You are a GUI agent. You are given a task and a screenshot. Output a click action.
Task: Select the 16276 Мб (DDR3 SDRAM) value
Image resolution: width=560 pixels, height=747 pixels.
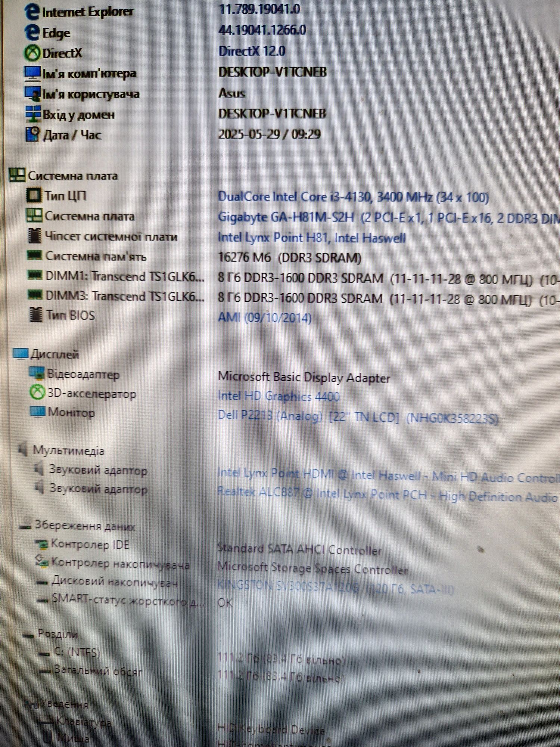(x=290, y=258)
